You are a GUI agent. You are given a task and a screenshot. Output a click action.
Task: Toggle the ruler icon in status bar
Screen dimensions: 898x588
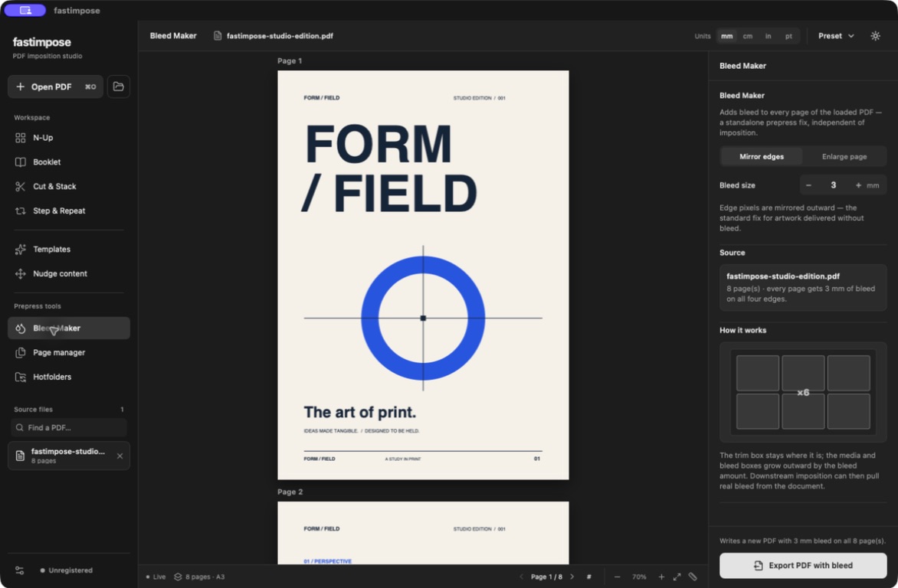point(693,577)
